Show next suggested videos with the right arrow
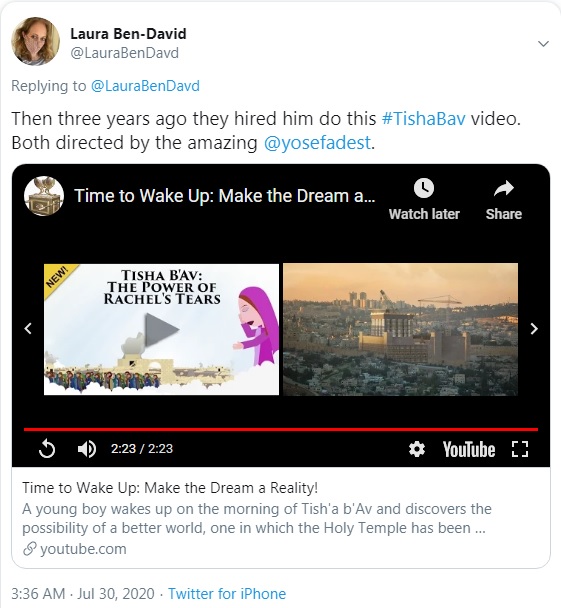561x608 pixels. tap(534, 329)
